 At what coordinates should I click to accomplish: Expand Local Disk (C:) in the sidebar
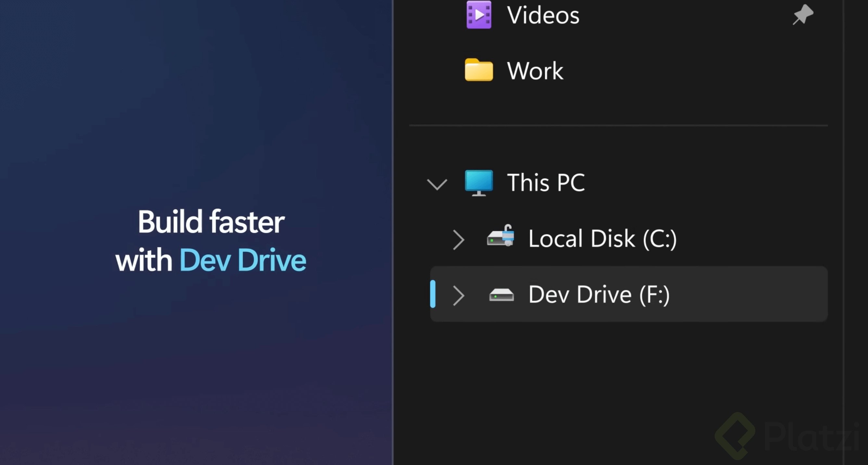[x=459, y=239]
